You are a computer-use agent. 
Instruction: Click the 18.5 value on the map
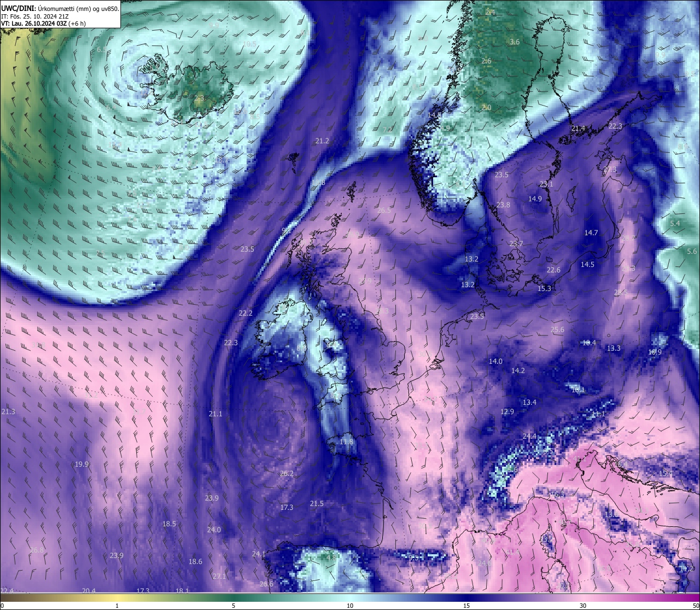pos(169,524)
